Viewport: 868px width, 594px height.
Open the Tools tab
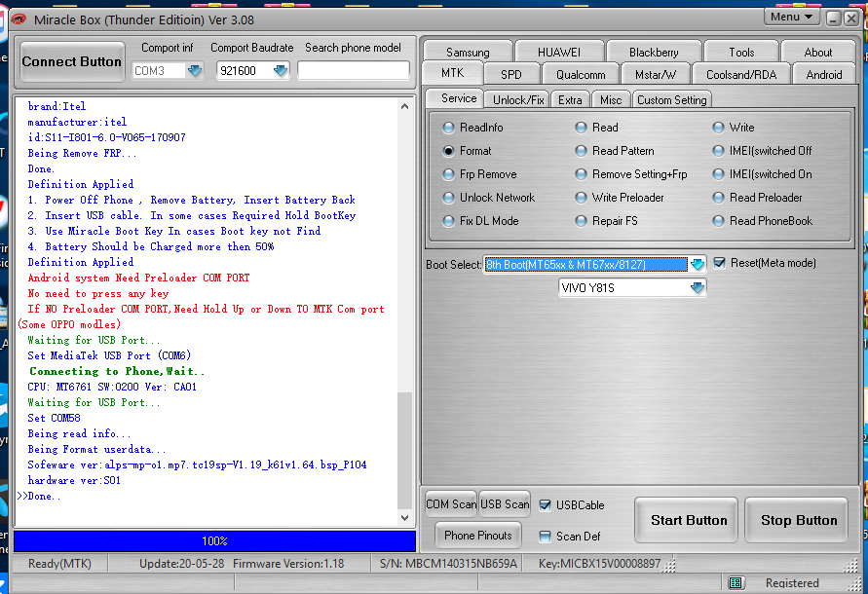click(741, 52)
